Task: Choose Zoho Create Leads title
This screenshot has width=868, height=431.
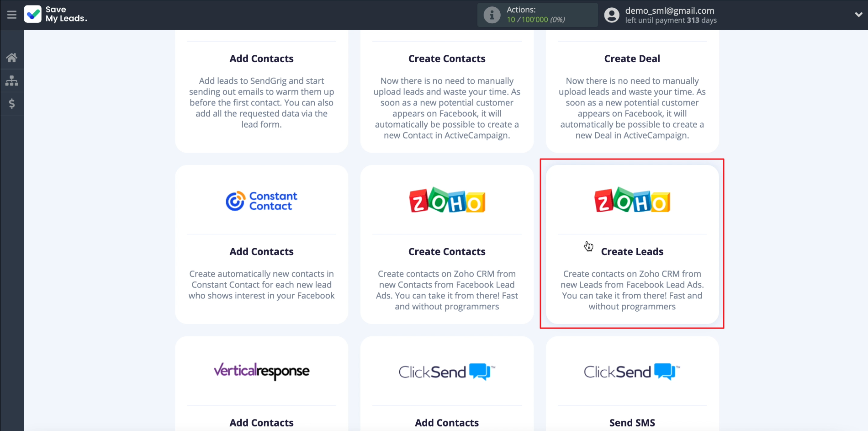Action: click(x=632, y=251)
